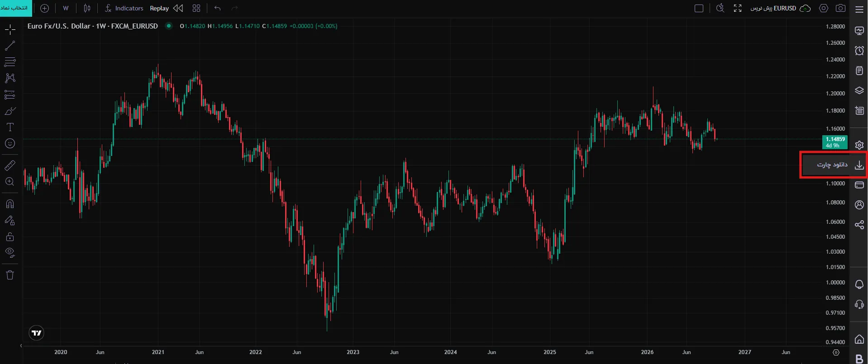Hide all drawings with the eye icon
The width and height of the screenshot is (868, 364).
10,252
